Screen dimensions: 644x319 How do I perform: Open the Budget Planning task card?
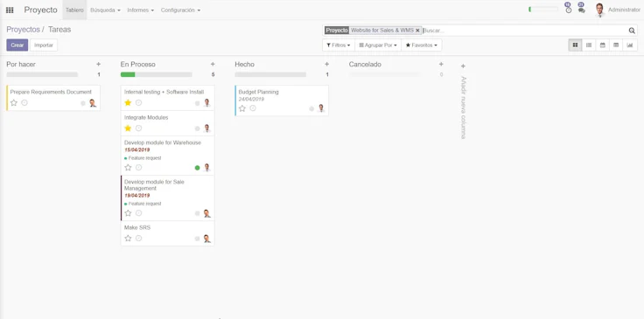282,101
